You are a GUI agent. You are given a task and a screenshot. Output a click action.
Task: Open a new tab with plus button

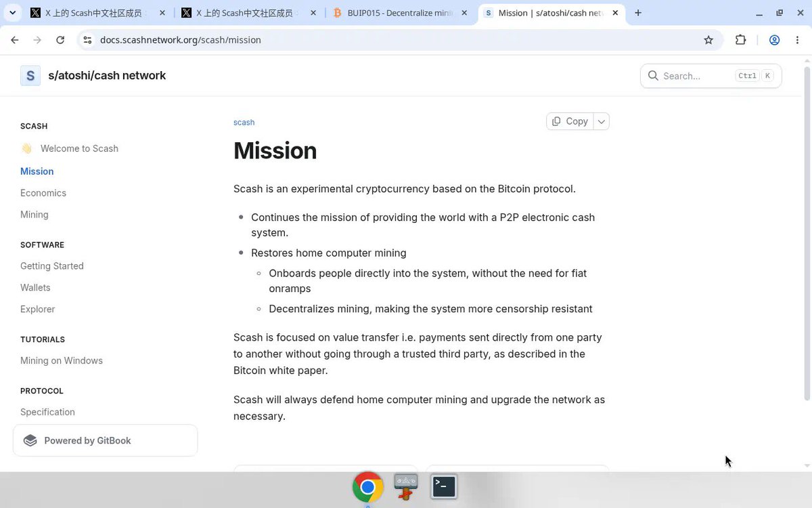pos(638,13)
